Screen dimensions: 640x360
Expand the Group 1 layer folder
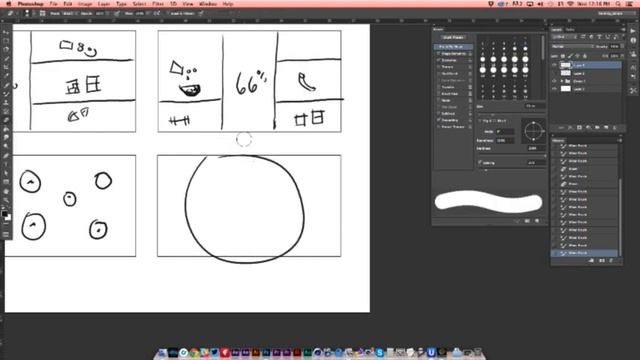pos(562,81)
